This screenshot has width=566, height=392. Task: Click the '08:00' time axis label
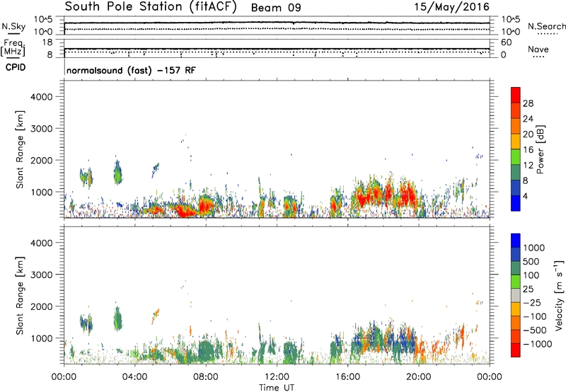tap(206, 377)
